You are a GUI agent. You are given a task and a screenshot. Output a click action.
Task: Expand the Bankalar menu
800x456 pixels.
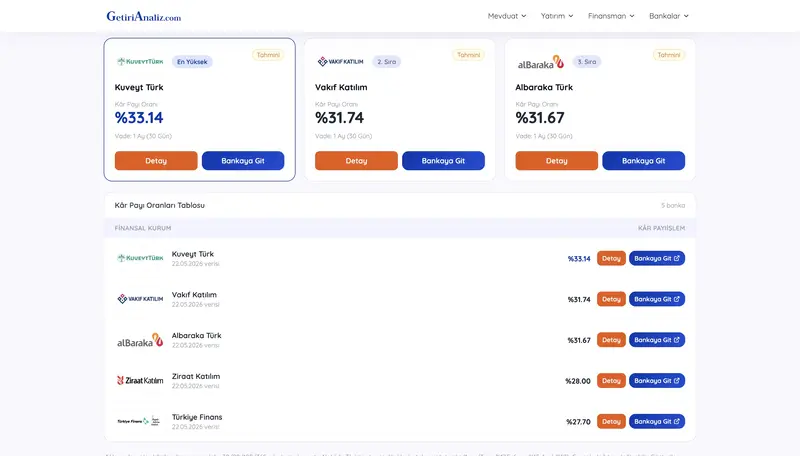coord(668,16)
